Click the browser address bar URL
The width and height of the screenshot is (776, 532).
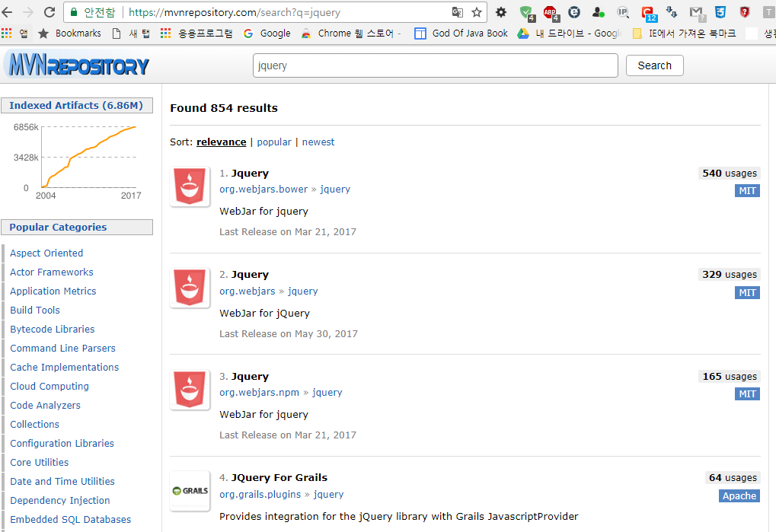[x=235, y=12]
